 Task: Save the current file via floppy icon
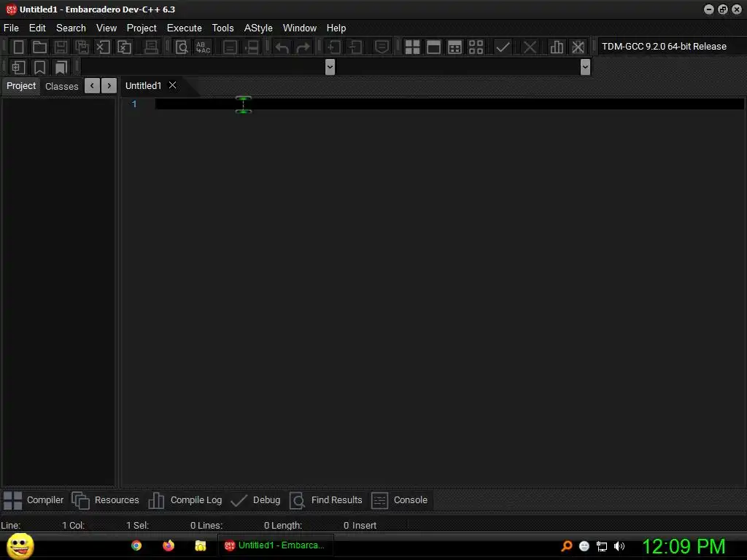[61, 47]
